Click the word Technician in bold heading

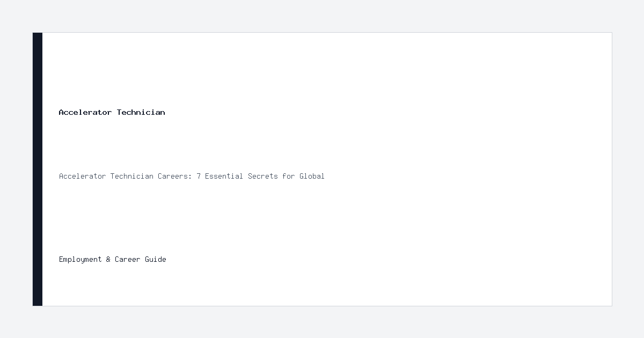(x=141, y=112)
